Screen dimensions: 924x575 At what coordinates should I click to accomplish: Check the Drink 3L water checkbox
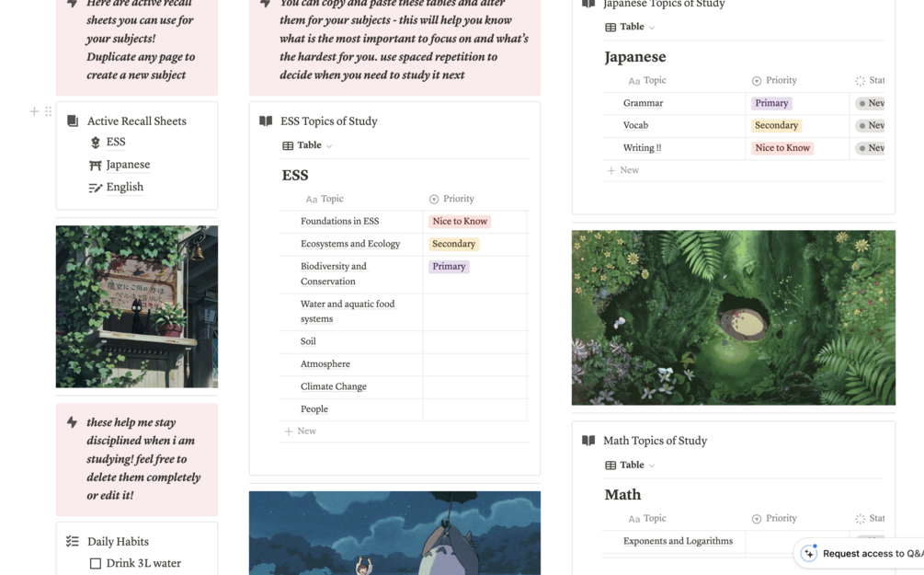pyautogui.click(x=96, y=564)
